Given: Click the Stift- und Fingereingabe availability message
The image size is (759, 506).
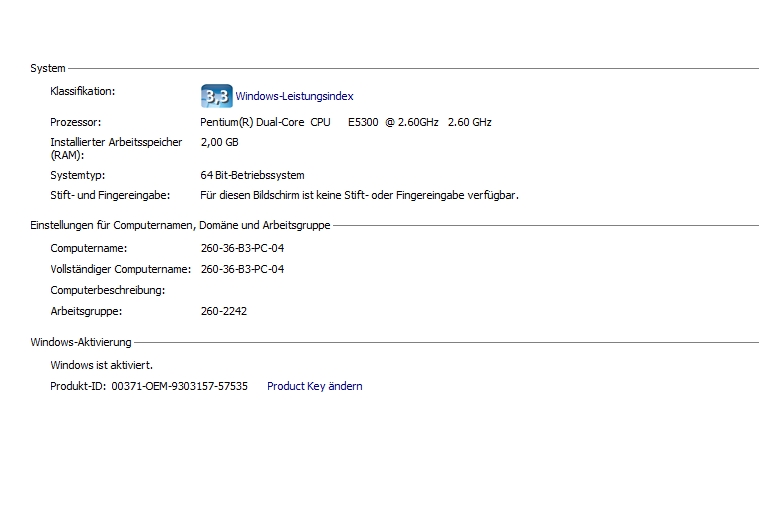Looking at the screenshot, I should pyautogui.click(x=359, y=195).
